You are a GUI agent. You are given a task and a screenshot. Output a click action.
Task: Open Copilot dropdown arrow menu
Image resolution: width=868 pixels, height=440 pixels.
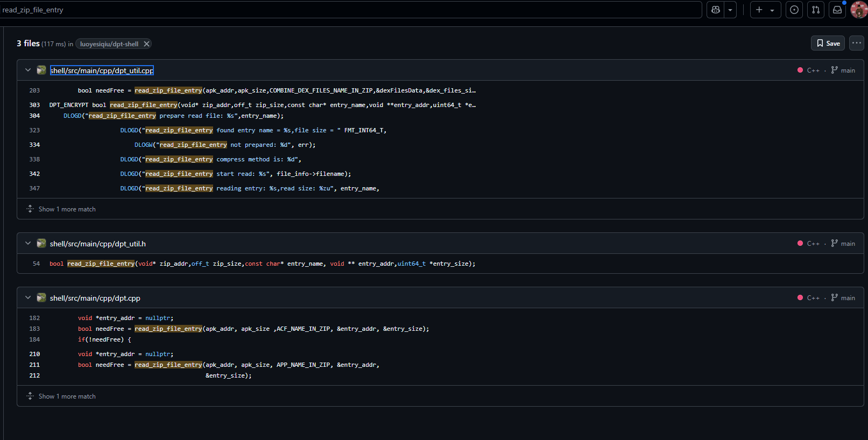[730, 10]
